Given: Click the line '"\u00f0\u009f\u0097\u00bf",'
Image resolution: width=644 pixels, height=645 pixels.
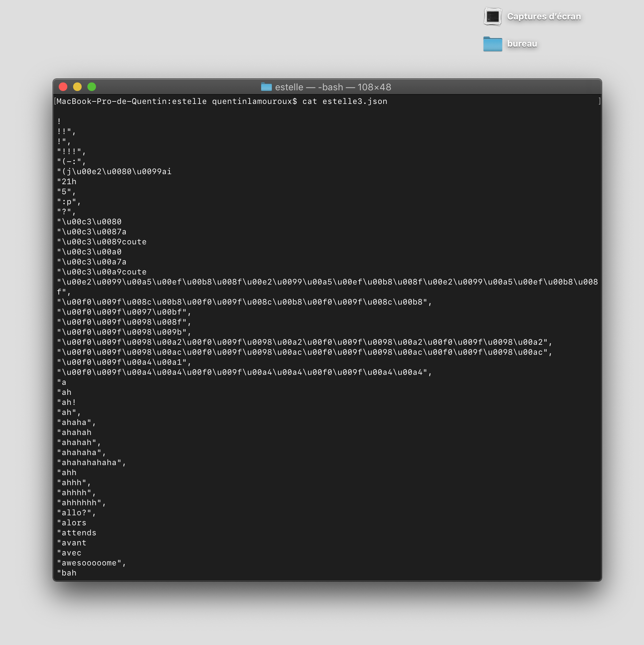Looking at the screenshot, I should [x=124, y=312].
